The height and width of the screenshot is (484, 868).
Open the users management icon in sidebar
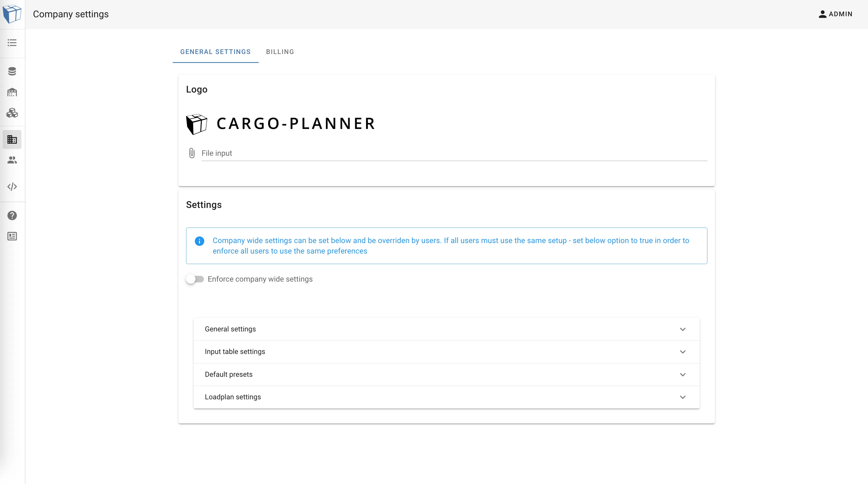coord(12,160)
